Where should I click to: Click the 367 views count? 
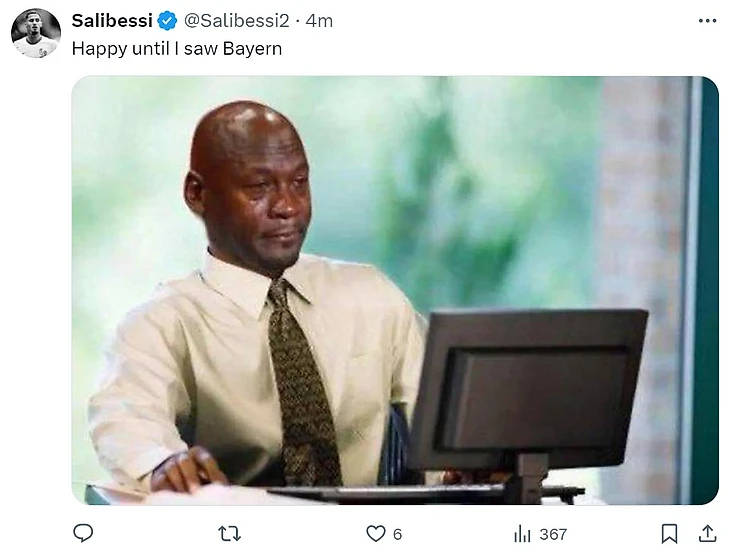point(553,534)
